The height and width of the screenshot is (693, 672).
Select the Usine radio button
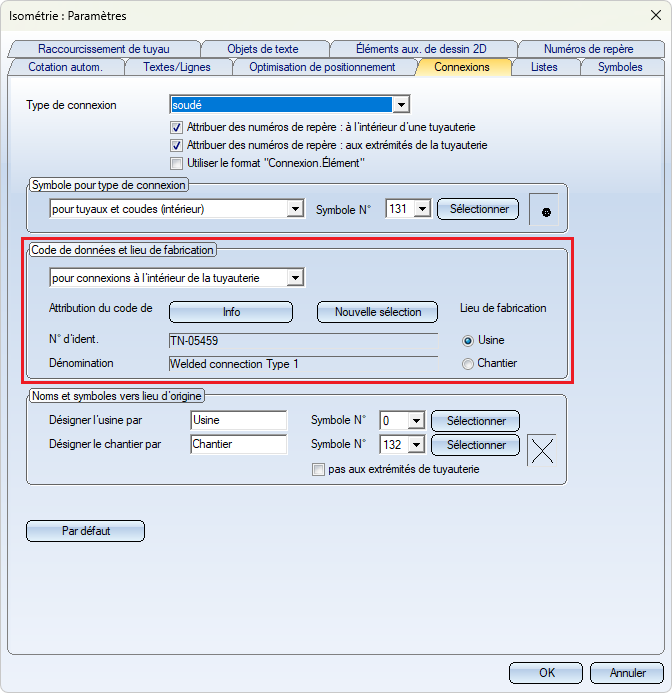(x=467, y=341)
